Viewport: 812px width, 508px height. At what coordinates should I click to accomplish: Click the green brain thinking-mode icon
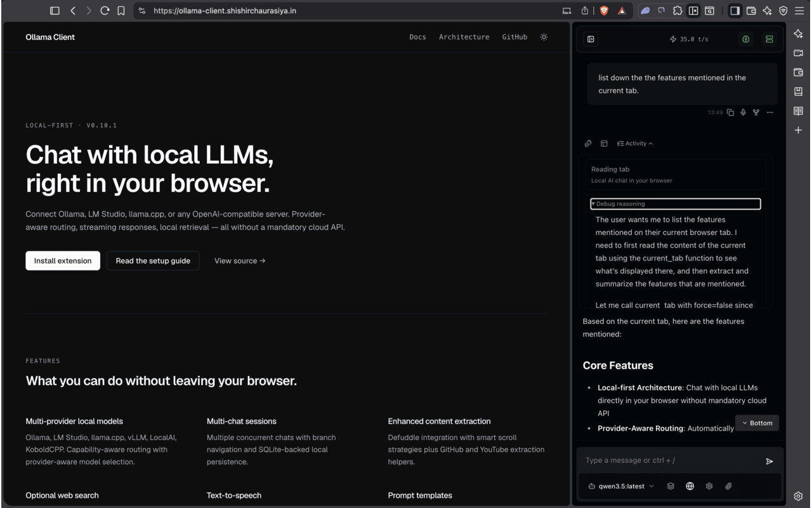point(746,39)
